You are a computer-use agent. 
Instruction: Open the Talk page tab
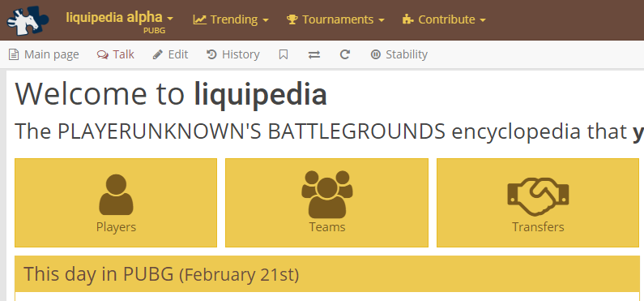[116, 54]
